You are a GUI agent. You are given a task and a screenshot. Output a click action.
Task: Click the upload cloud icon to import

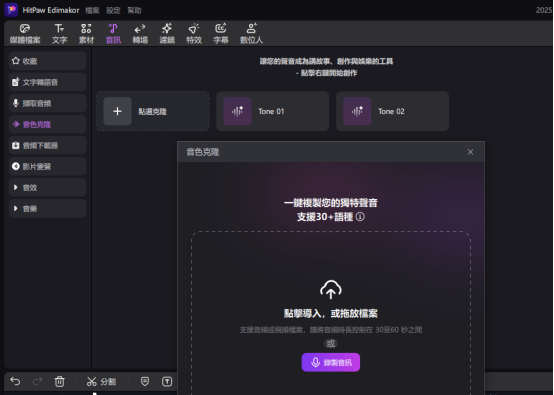coord(331,290)
